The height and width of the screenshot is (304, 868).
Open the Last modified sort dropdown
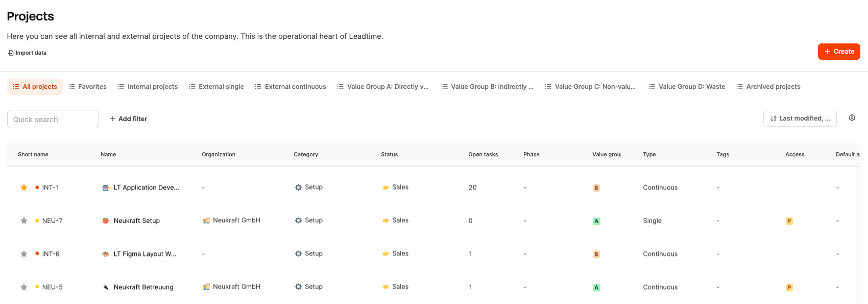pos(800,119)
